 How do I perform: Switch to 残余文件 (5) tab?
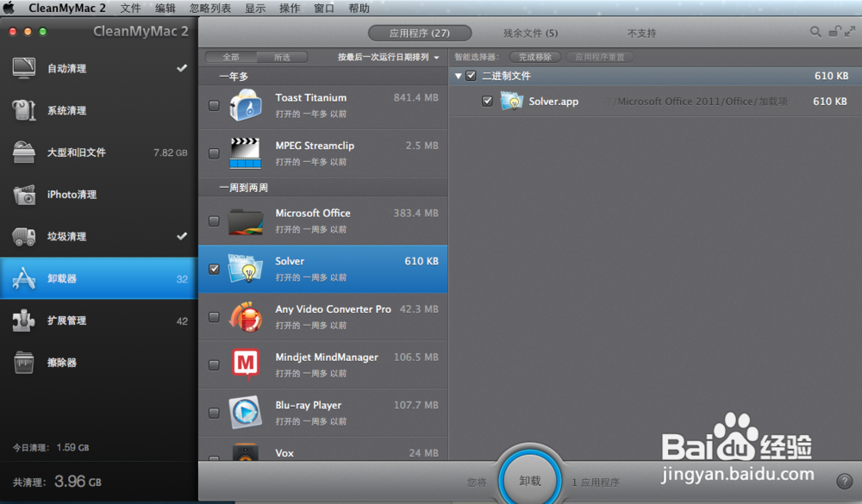(530, 33)
